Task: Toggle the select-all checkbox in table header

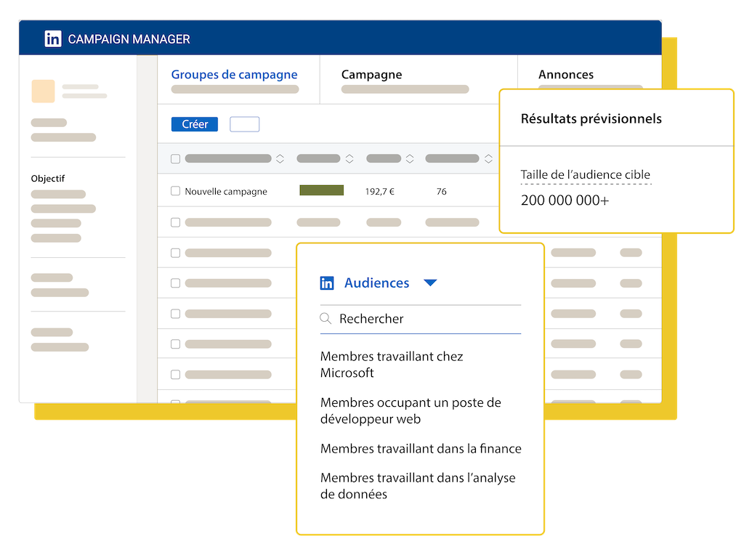Action: point(175,158)
